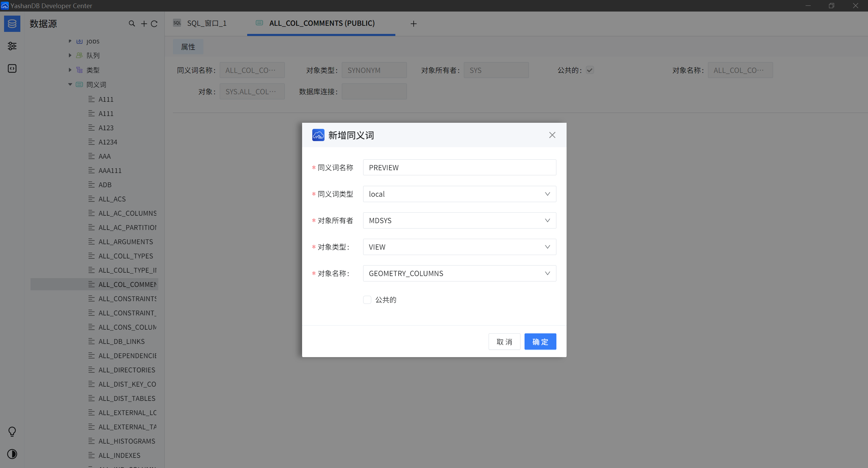Enable the 公共的 checkbox in dialog
Screen dimensions: 868x468
pos(367,300)
